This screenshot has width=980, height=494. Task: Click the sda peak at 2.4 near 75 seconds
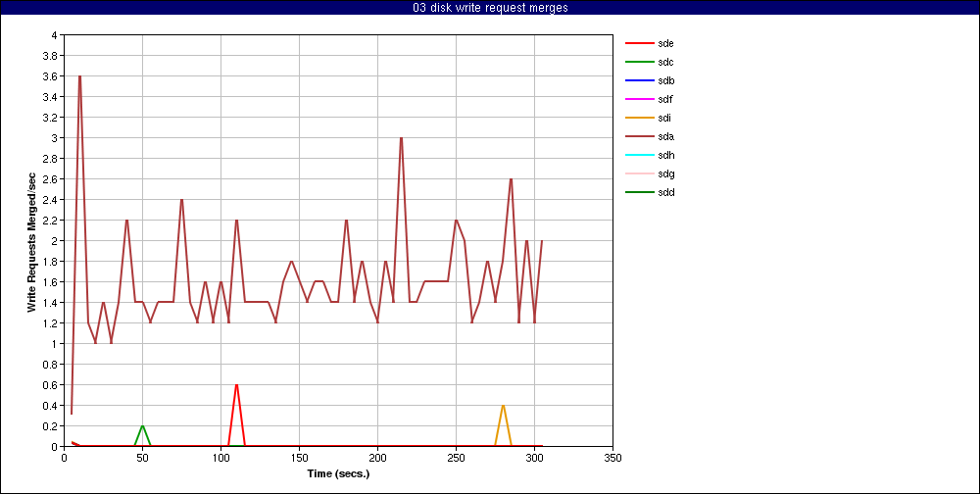[181, 200]
